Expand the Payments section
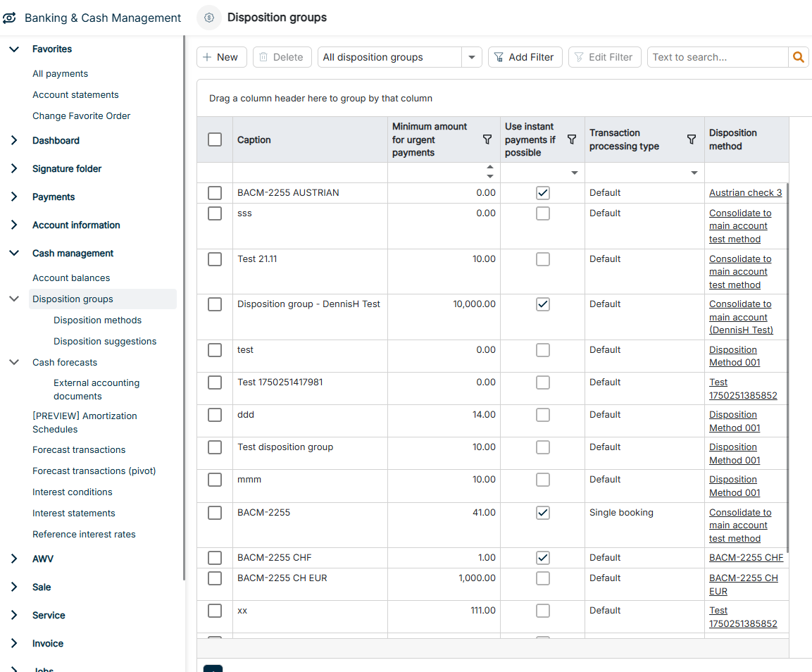The image size is (812, 672). (x=14, y=197)
